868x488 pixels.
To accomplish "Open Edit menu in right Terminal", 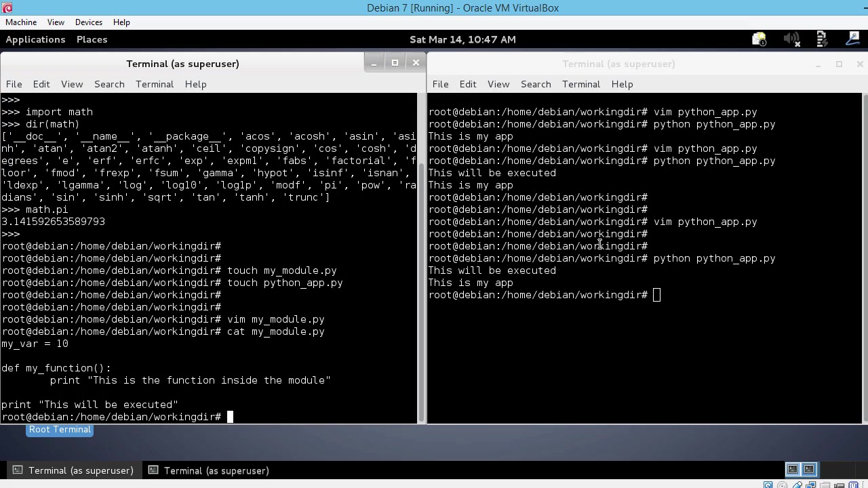I will coord(468,84).
